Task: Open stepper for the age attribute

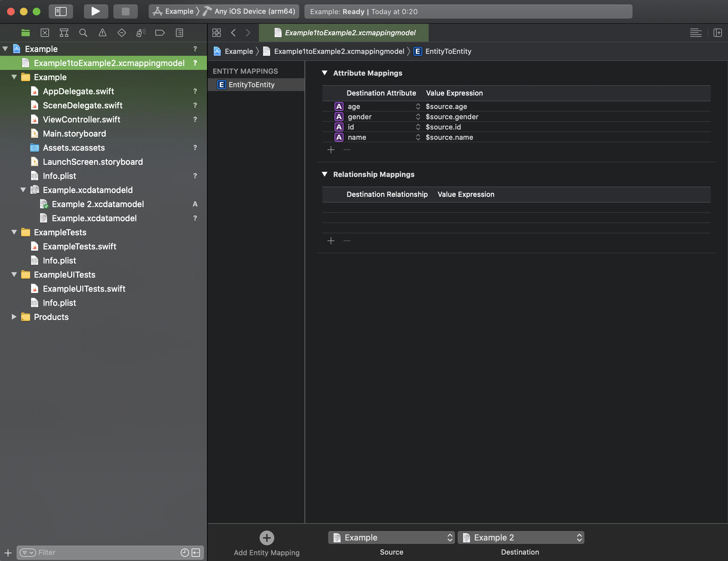Action: pyautogui.click(x=418, y=106)
